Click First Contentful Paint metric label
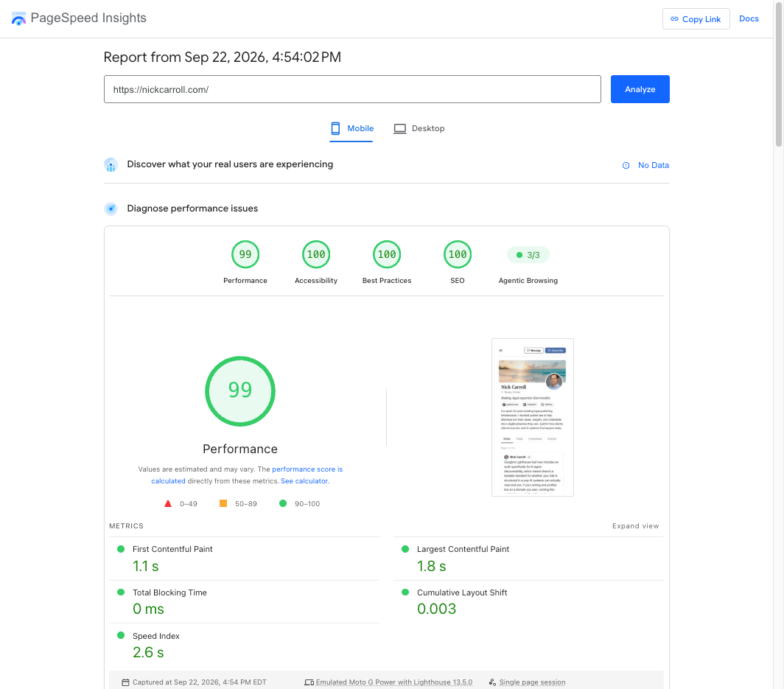The height and width of the screenshot is (689, 784). 172,549
